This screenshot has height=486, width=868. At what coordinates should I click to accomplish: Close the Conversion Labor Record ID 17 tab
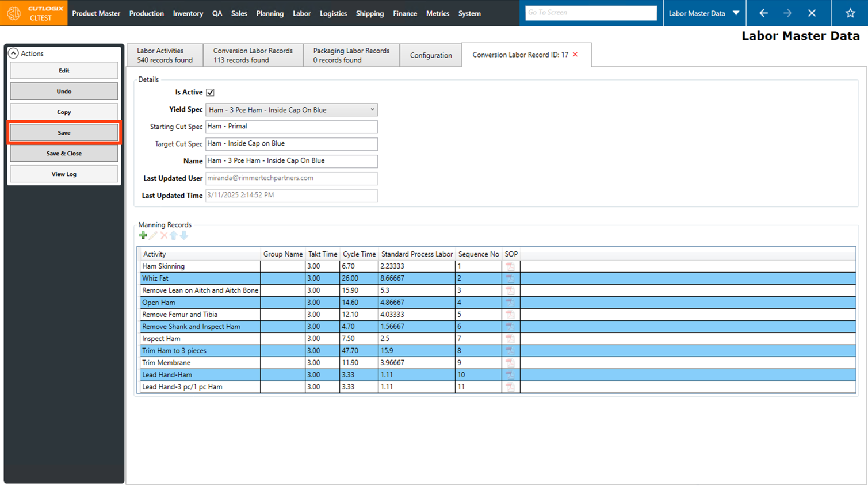tap(575, 55)
